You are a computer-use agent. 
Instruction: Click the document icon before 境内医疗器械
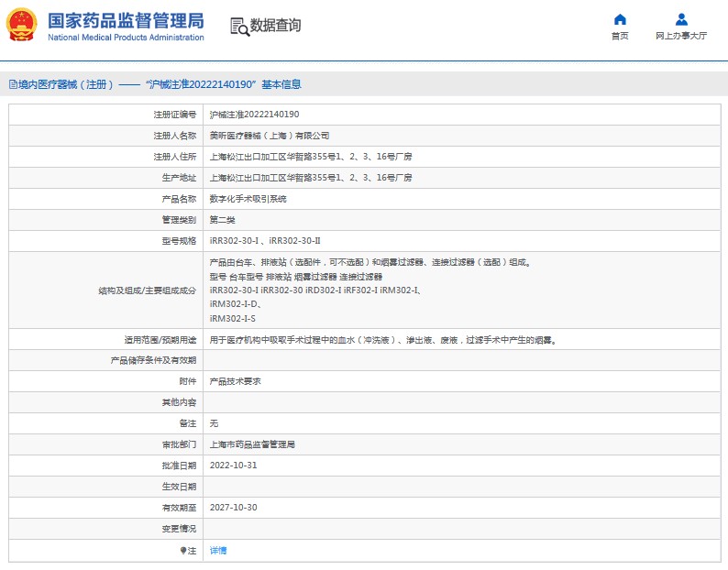(x=12, y=84)
